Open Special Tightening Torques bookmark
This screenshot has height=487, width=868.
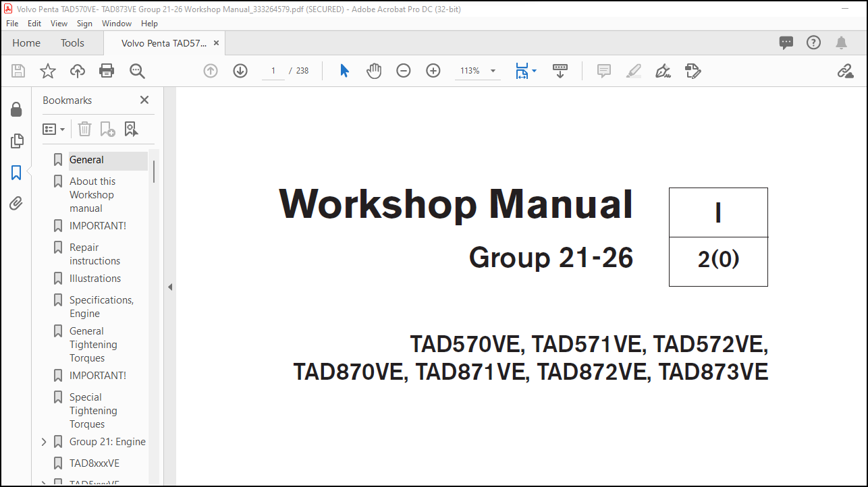click(93, 411)
